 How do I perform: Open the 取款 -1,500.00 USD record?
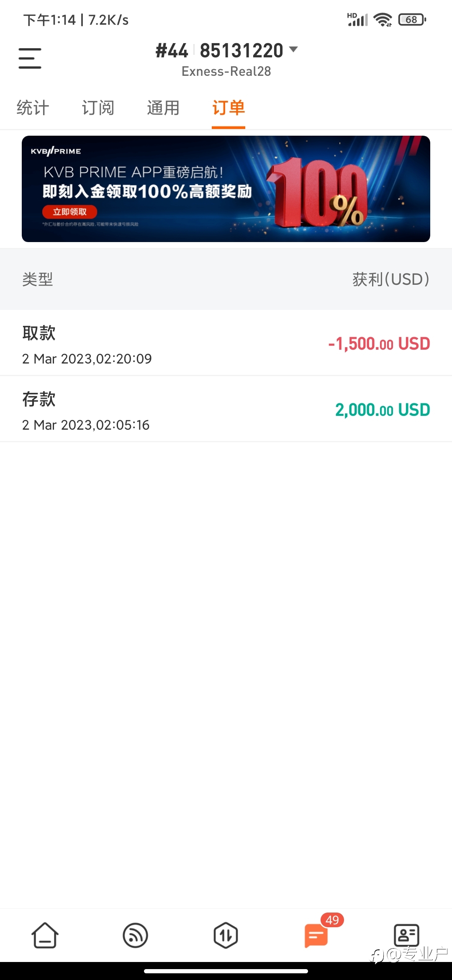click(226, 343)
